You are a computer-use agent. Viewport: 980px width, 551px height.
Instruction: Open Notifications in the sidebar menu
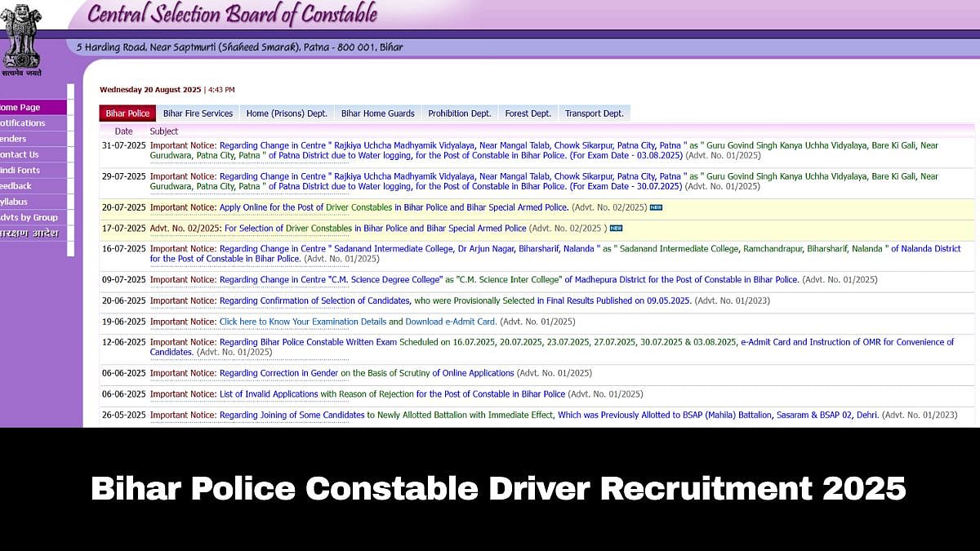(22, 123)
